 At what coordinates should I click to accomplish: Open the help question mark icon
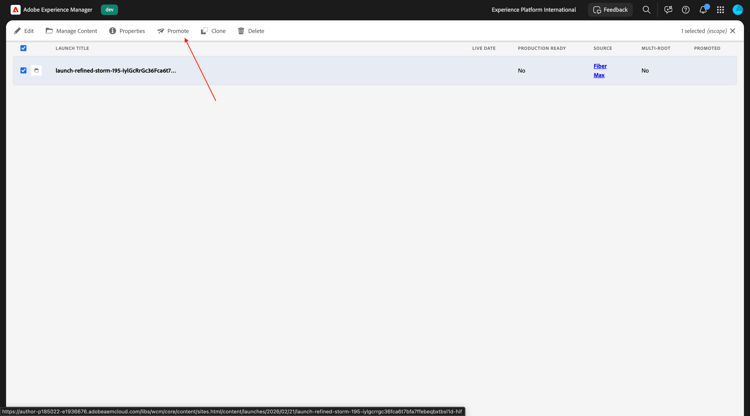[685, 10]
